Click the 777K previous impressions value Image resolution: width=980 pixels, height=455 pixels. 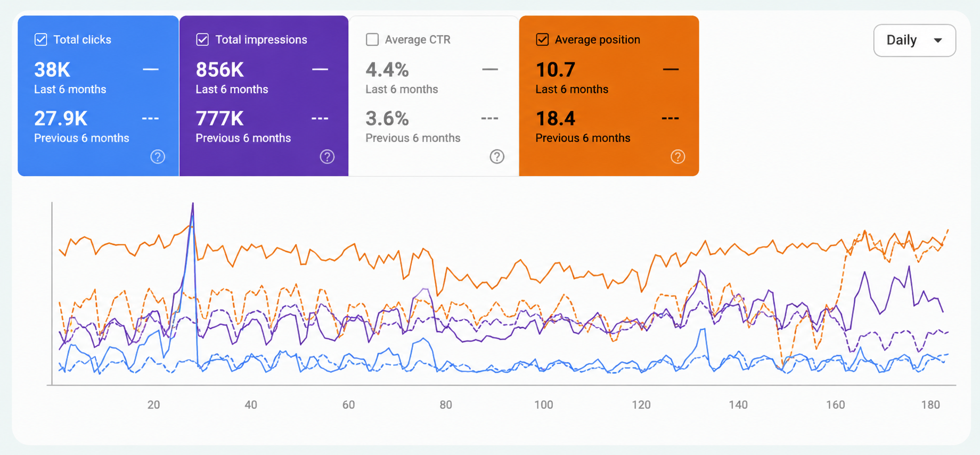click(219, 118)
